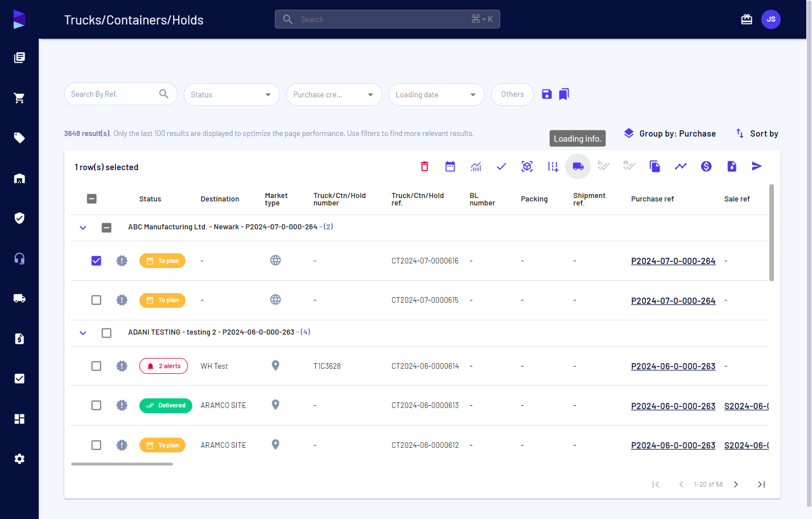Viewport: 812px width, 519px height.
Task: Open shield check section in sidebar
Action: click(x=19, y=218)
